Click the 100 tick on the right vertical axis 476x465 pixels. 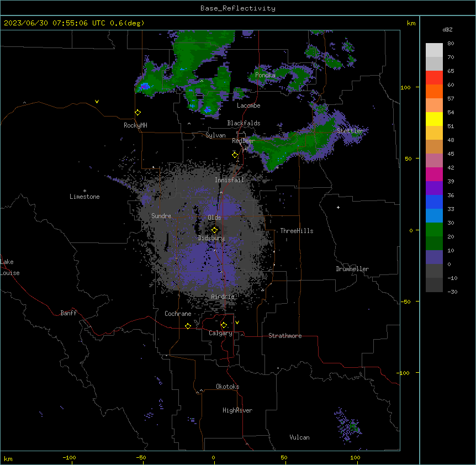tap(405, 87)
